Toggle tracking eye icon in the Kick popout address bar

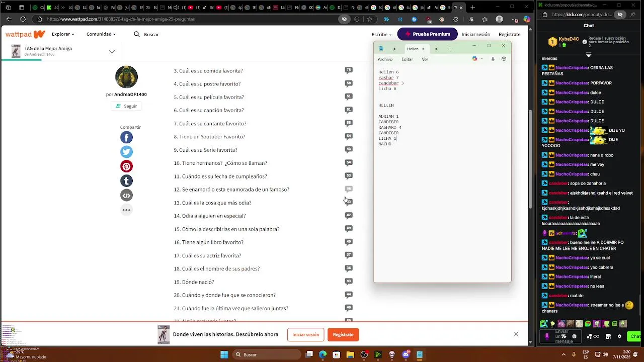620,15
